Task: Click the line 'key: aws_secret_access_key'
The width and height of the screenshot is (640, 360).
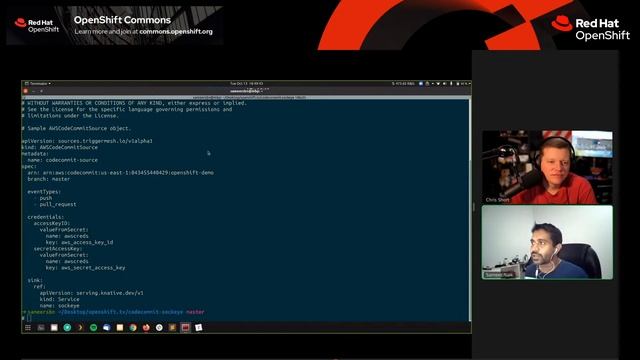Action: (85, 268)
